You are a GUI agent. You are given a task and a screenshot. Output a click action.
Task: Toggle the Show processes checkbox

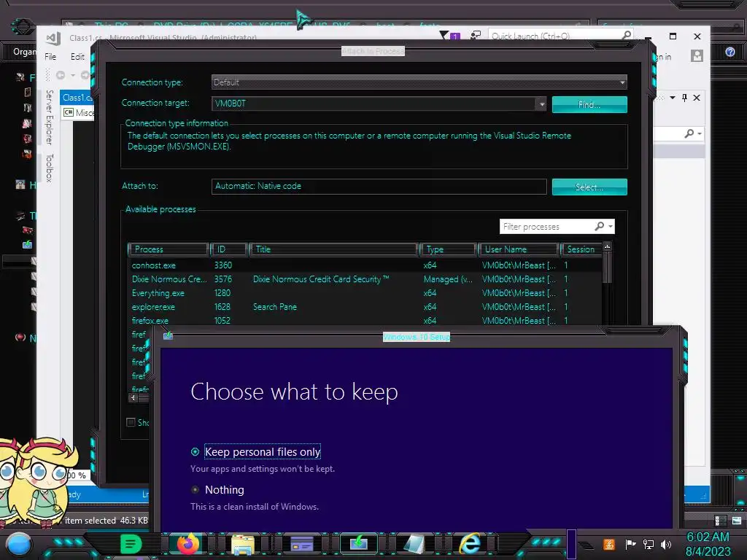pyautogui.click(x=131, y=422)
